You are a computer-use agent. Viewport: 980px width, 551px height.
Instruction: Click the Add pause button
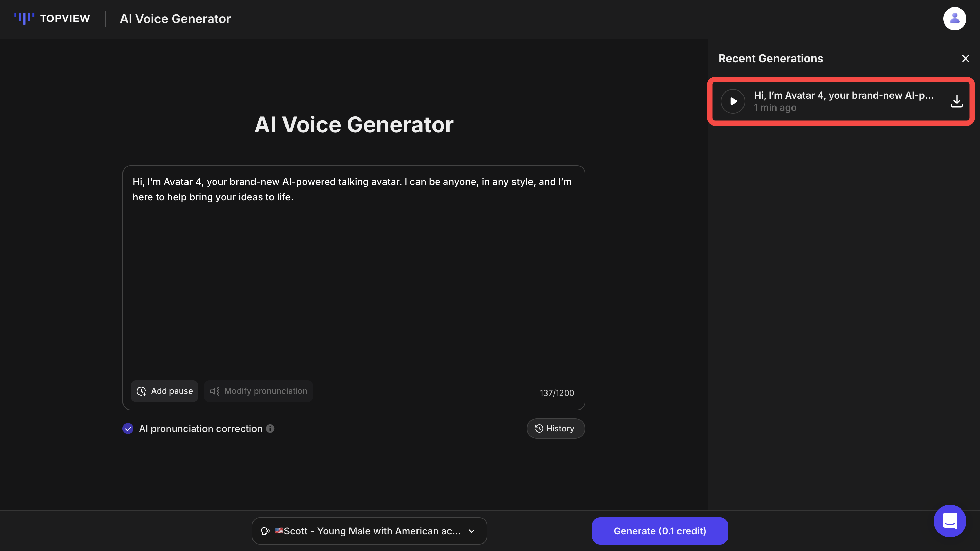coord(164,391)
